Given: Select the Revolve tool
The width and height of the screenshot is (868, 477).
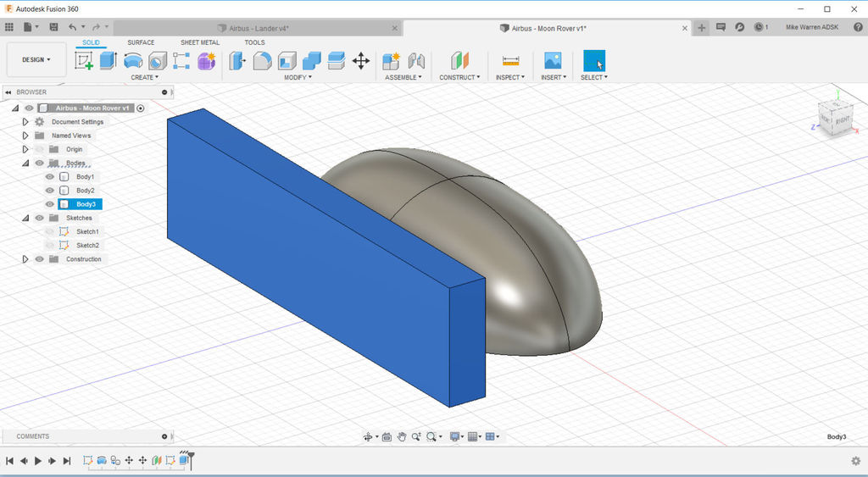Looking at the screenshot, I should [x=133, y=60].
